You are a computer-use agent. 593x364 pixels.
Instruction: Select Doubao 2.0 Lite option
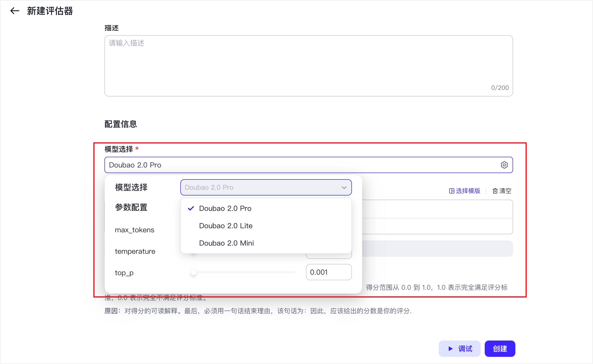tap(266, 226)
